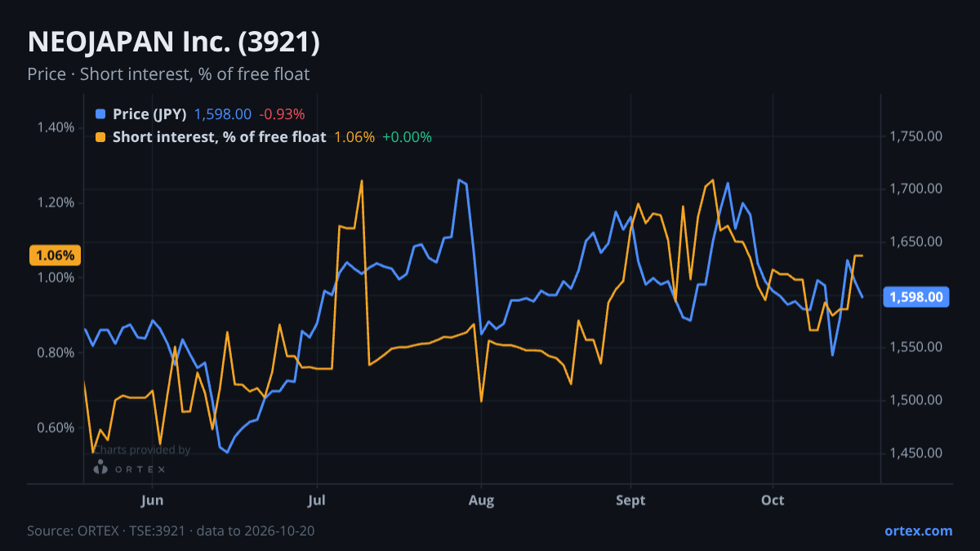This screenshot has width=980, height=551.
Task: Click the 1.20% left axis label
Action: click(55, 202)
